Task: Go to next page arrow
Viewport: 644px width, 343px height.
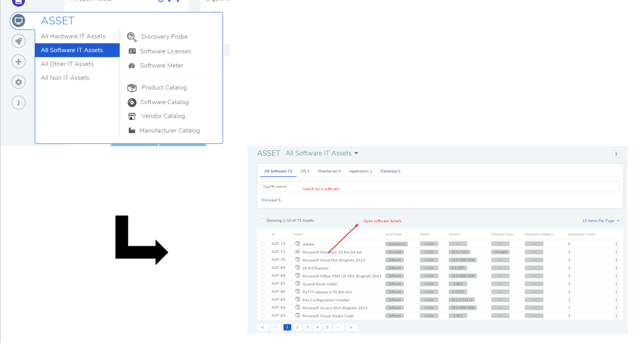Action: pos(339,327)
